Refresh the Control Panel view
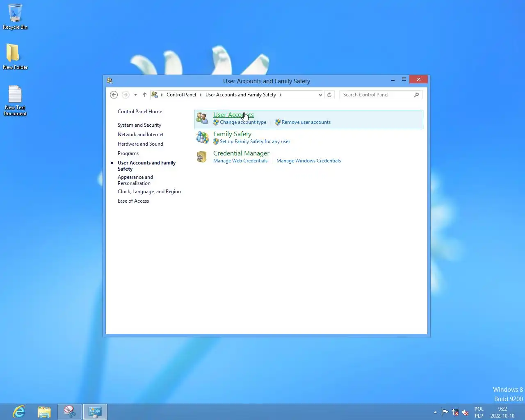The width and height of the screenshot is (525, 420). click(x=329, y=95)
